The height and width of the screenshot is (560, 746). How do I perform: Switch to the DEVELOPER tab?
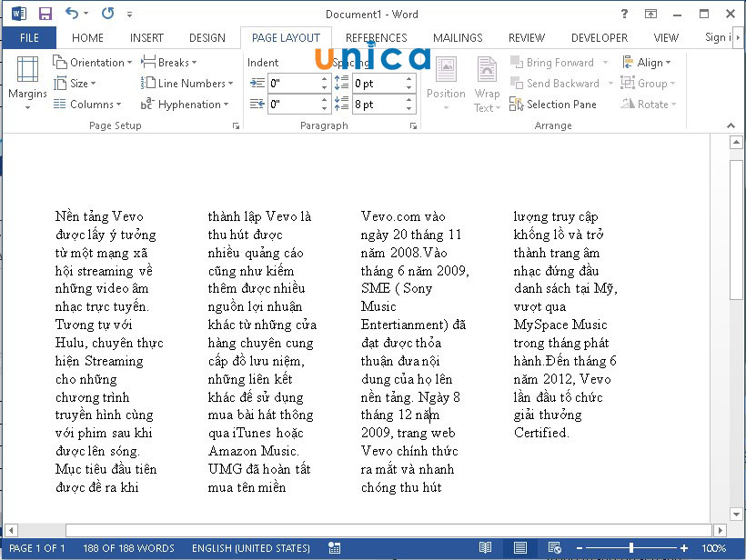[x=600, y=37]
